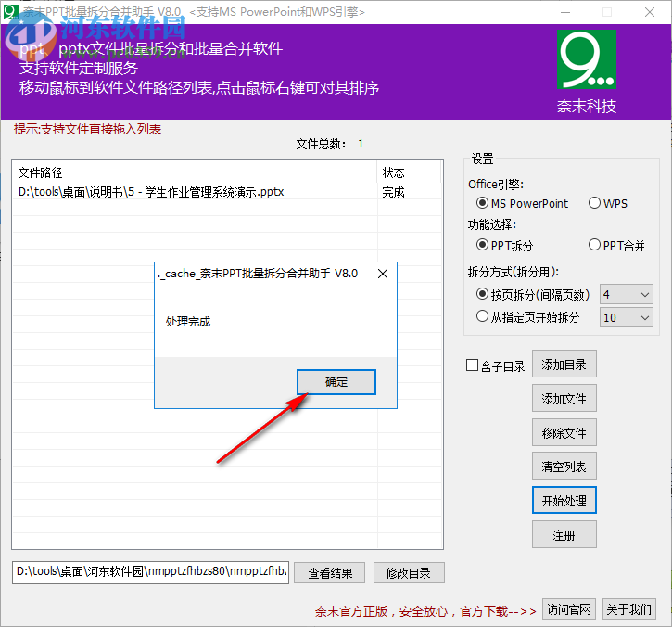
Task: Click the 文件总数 count label
Action: coord(330,144)
